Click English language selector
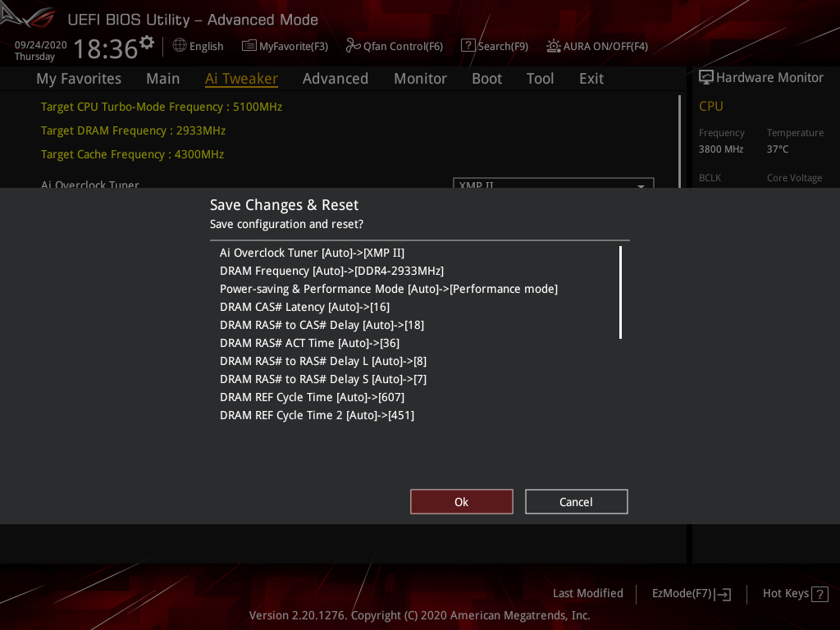Viewport: 840px width, 630px height. pos(206,47)
